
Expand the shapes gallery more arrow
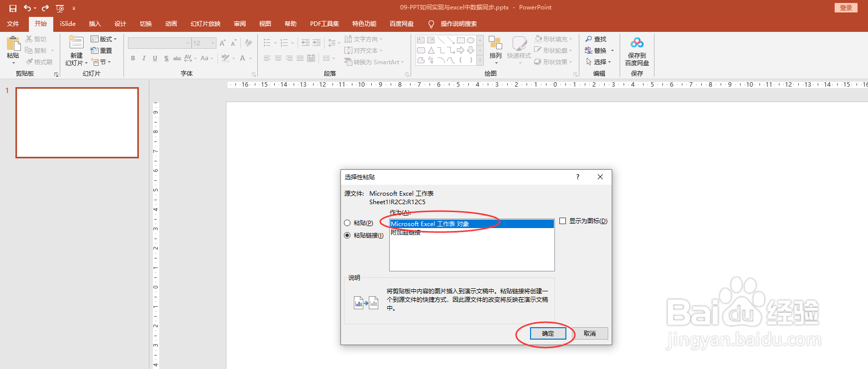(x=480, y=61)
